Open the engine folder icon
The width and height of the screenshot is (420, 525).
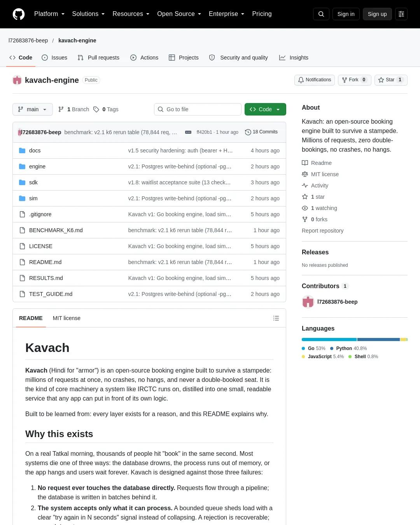click(22, 166)
